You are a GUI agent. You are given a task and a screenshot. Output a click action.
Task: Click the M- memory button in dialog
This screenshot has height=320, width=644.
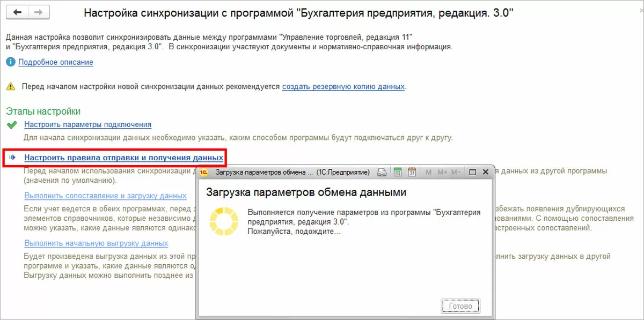(x=456, y=173)
